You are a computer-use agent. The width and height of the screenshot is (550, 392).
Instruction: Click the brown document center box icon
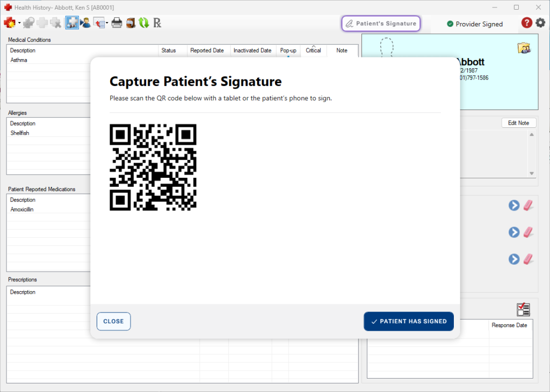pos(131,23)
